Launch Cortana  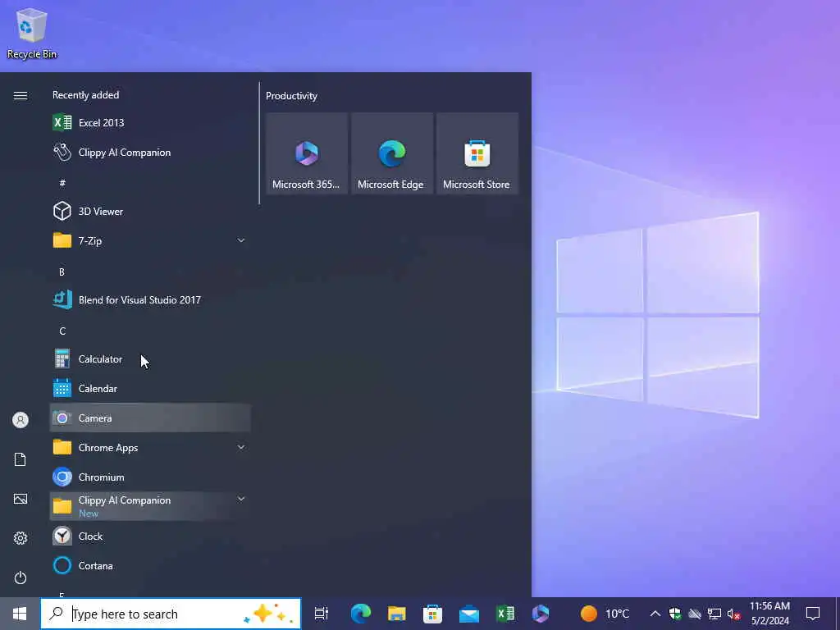click(x=150, y=565)
